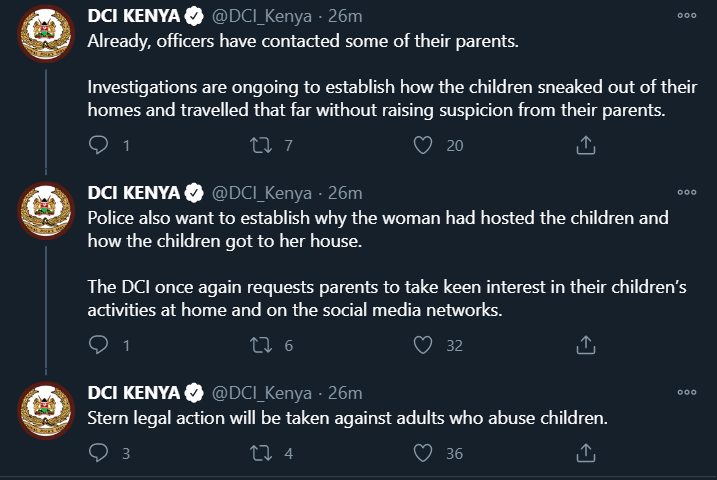Reply to the 'officers have contacted' tweet
Viewport: 717px width, 480px height.
[98, 145]
